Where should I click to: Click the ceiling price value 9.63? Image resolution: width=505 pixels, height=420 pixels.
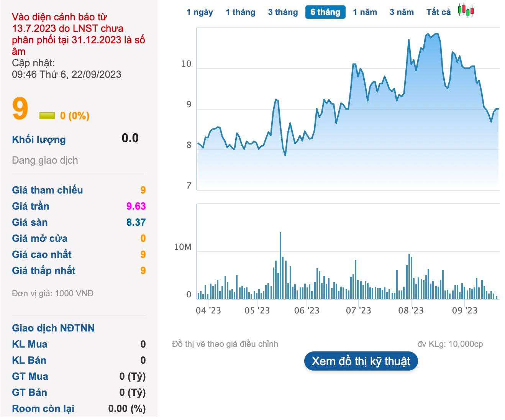coord(136,206)
